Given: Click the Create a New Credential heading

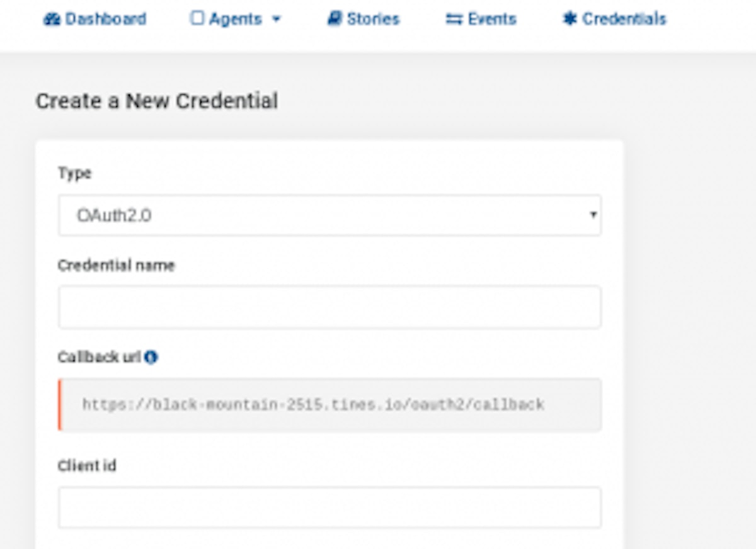Looking at the screenshot, I should 157,101.
